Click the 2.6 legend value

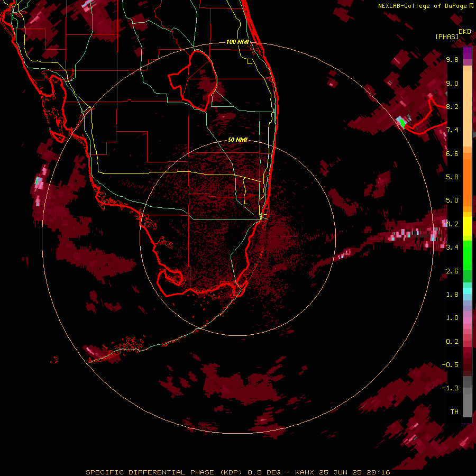[452, 271]
